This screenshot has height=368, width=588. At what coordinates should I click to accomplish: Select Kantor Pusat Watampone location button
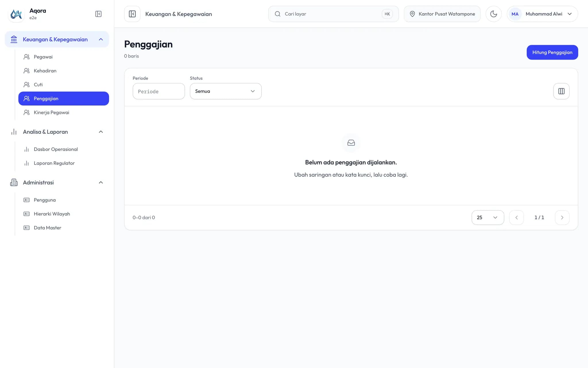coord(442,14)
